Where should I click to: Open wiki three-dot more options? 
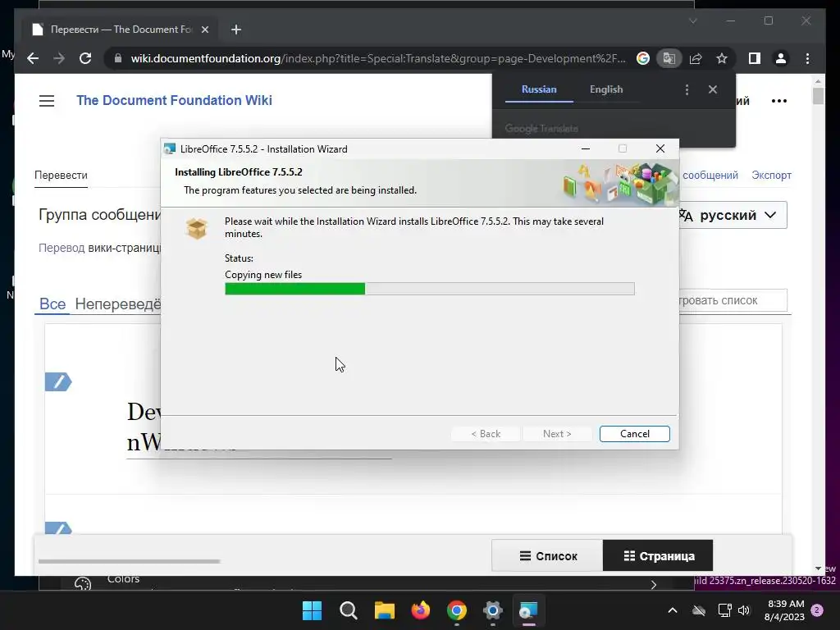[x=779, y=101]
